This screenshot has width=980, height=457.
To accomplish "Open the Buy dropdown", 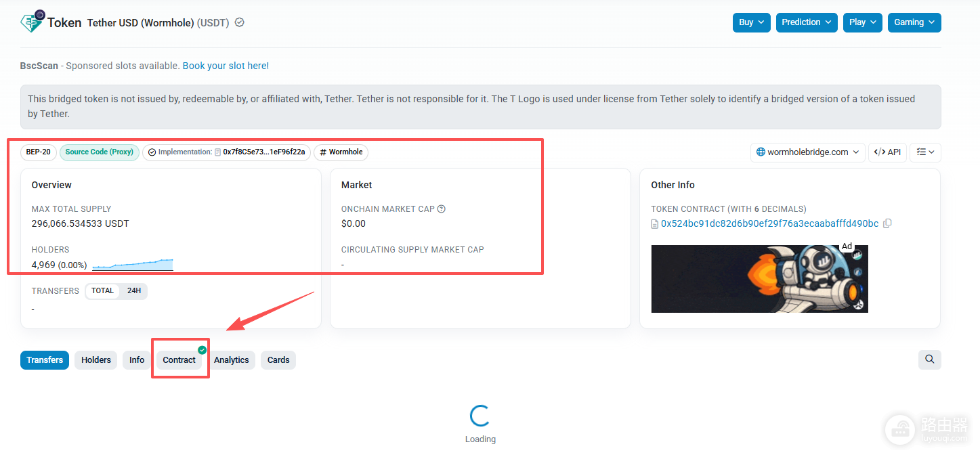I will click(x=752, y=22).
